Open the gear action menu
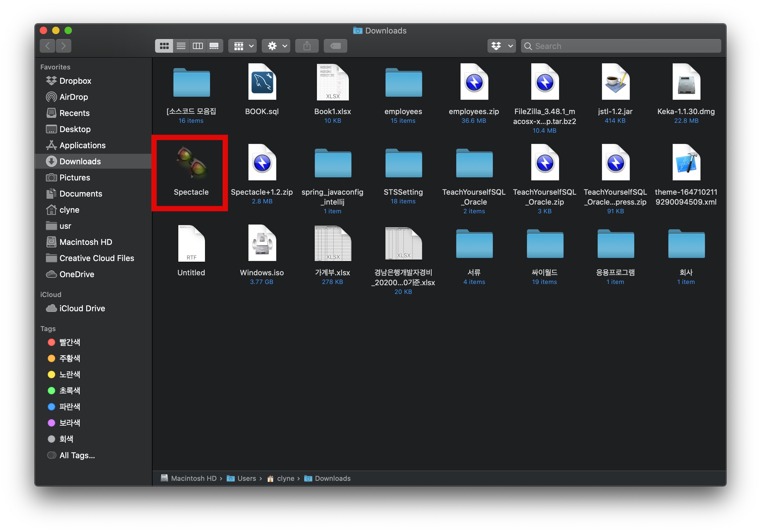 (276, 46)
